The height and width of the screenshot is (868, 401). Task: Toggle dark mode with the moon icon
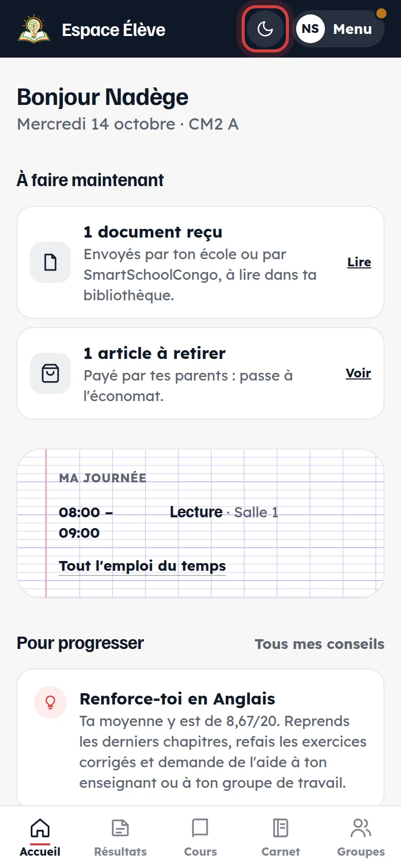point(265,29)
